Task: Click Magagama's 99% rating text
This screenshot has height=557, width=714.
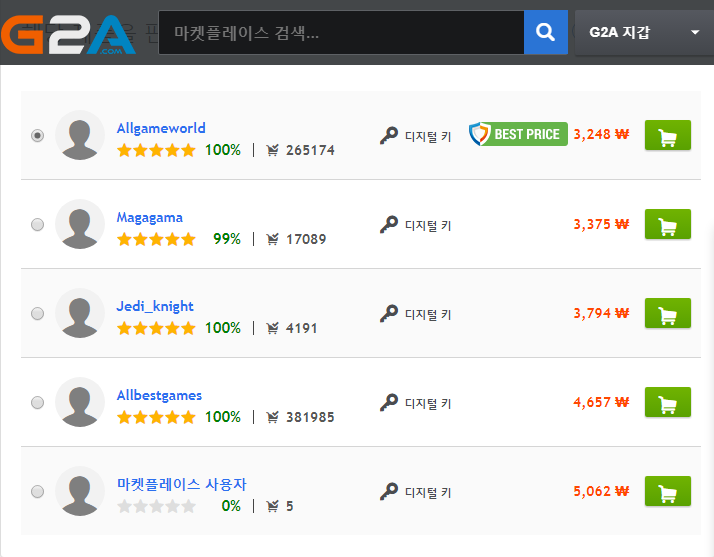Action: coord(227,239)
